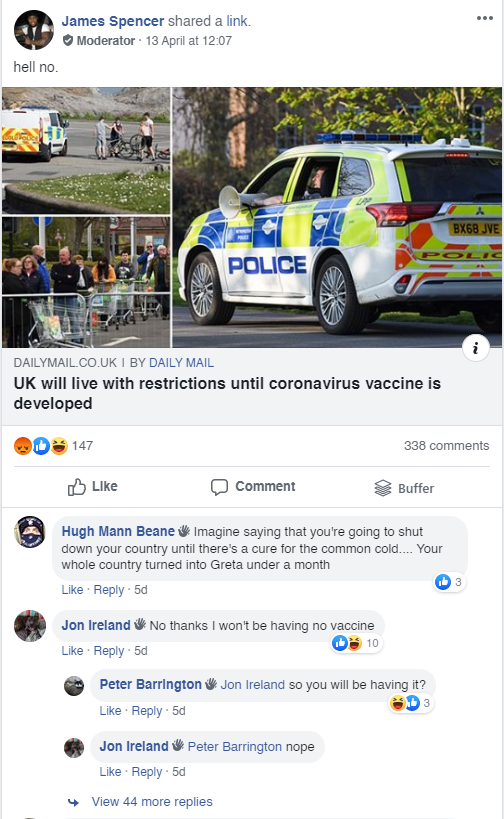
Task: Open the James Spencer profile name link
Action: pyautogui.click(x=113, y=21)
